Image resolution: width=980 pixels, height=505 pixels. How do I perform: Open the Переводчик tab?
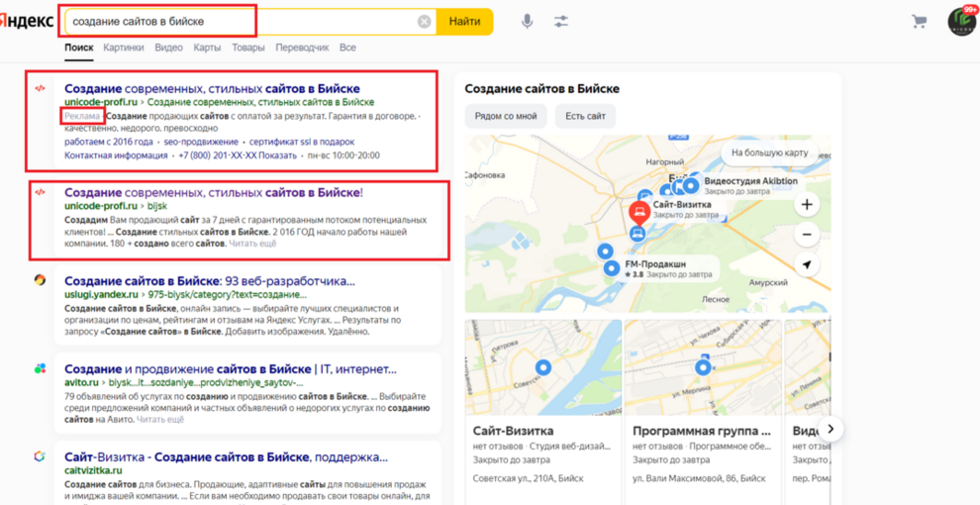click(x=302, y=48)
